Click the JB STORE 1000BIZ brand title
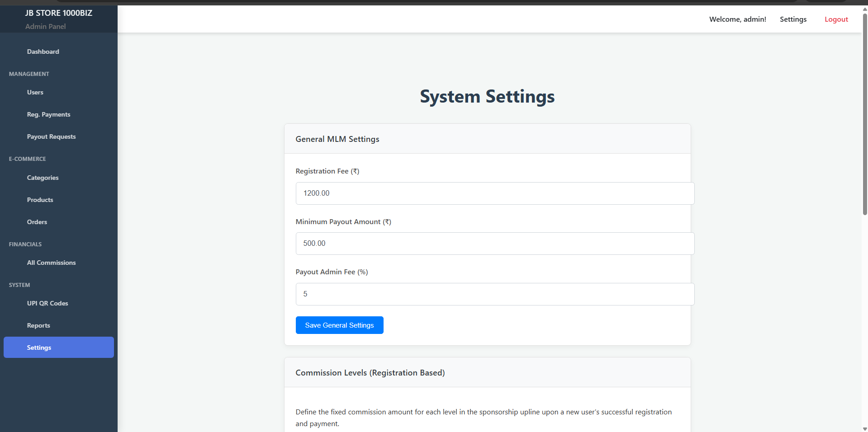The width and height of the screenshot is (868, 432). tap(59, 13)
